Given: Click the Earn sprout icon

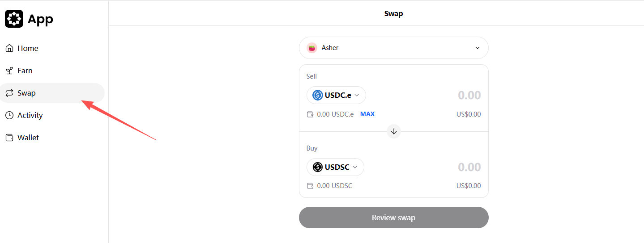Looking at the screenshot, I should pos(9,71).
